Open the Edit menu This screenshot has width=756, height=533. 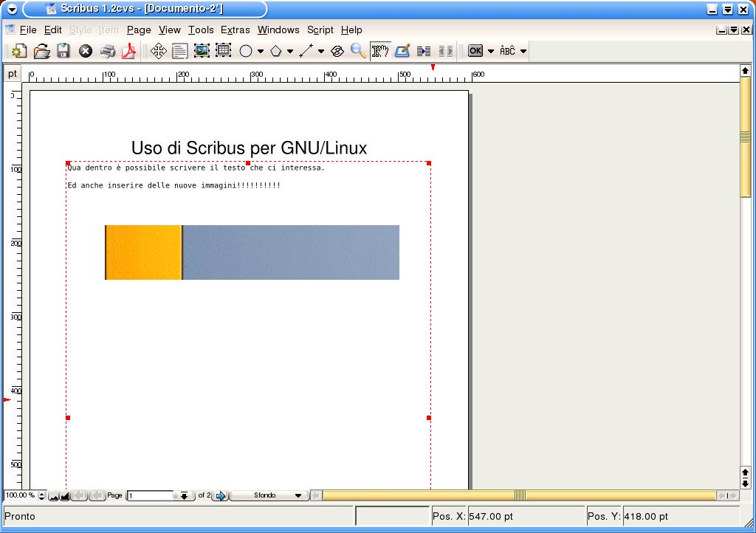coord(53,30)
